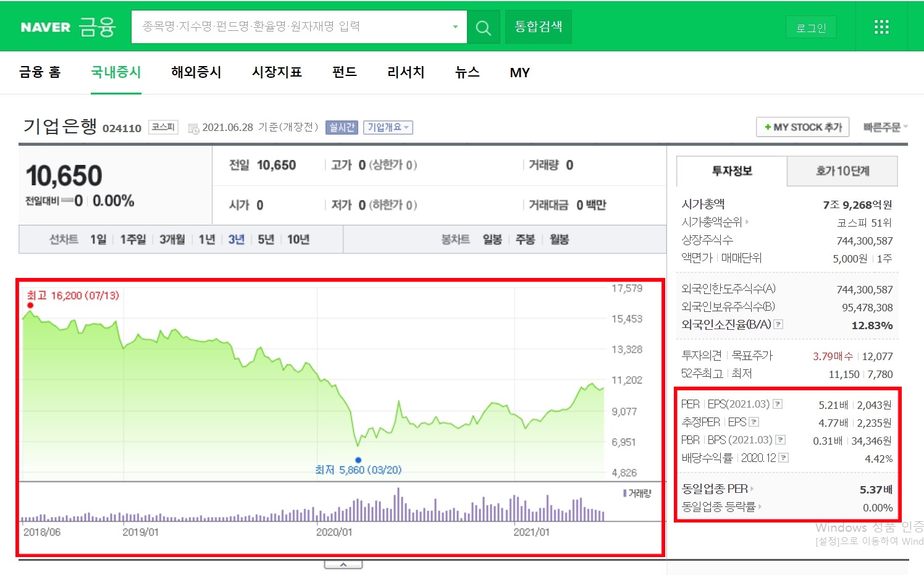
Task: Click the 금융 logo text
Action: pyautogui.click(x=98, y=27)
